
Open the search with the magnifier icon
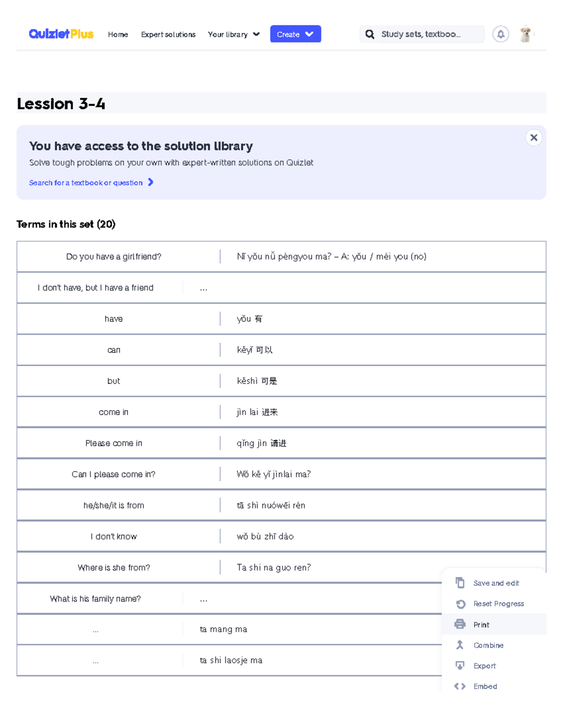(x=370, y=34)
